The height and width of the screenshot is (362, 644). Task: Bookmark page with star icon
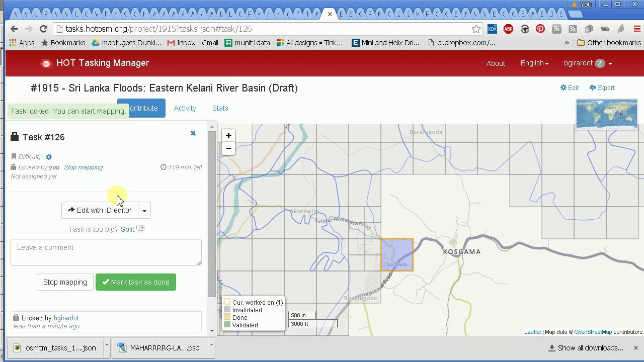pyautogui.click(x=476, y=29)
